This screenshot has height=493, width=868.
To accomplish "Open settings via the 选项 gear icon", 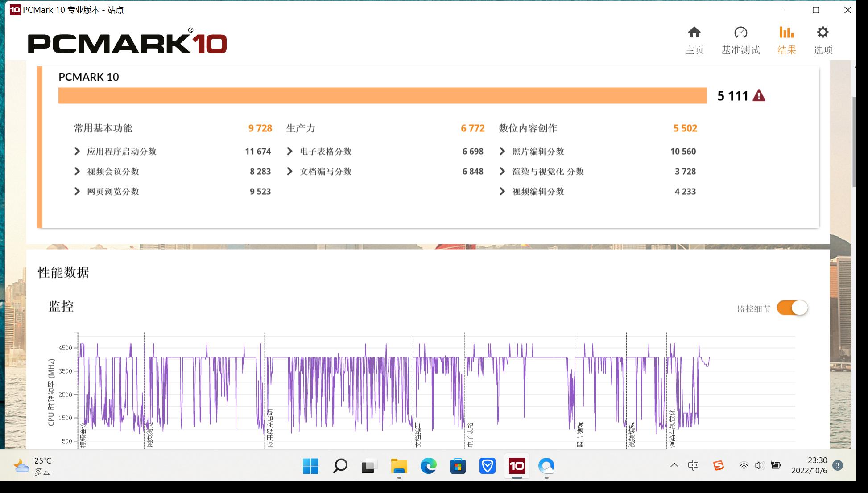I will 822,32.
